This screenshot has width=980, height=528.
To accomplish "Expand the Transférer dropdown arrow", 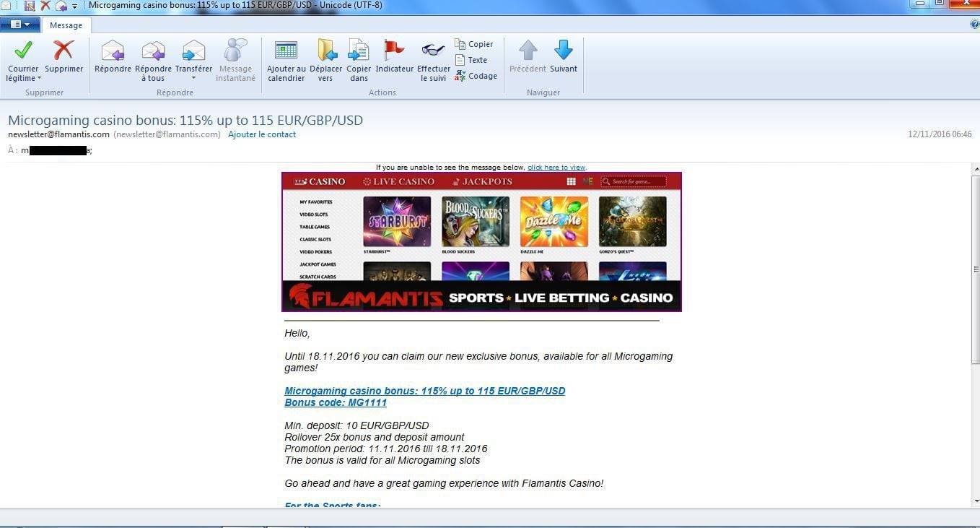I will pos(193,78).
